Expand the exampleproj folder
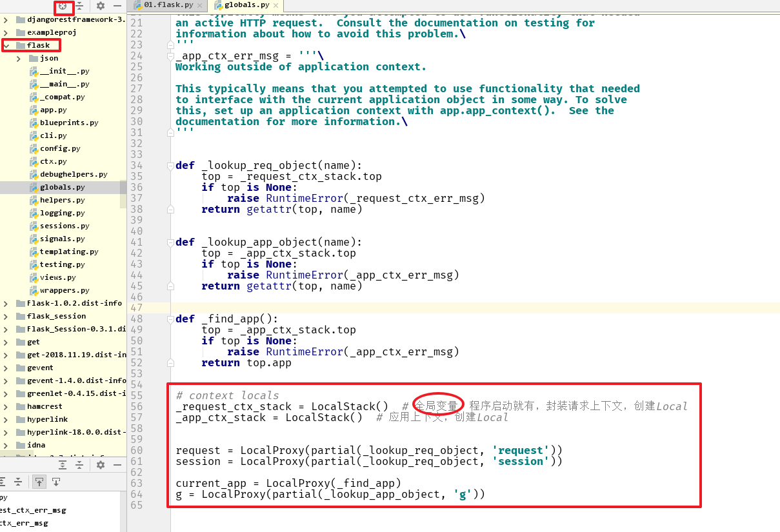780x532 pixels. pyautogui.click(x=6, y=32)
